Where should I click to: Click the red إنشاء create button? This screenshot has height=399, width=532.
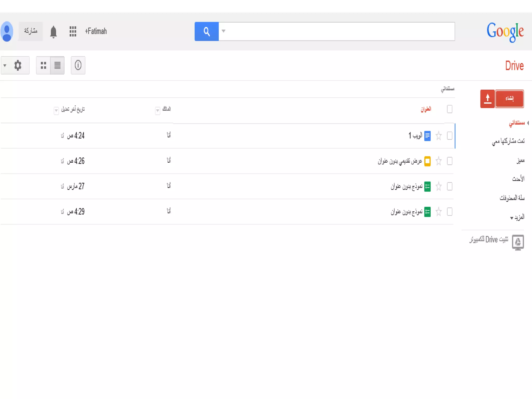click(x=509, y=99)
